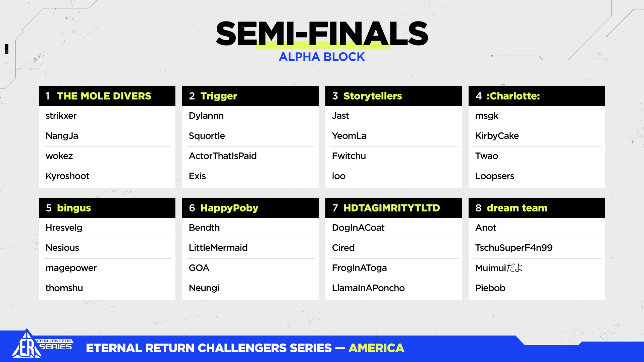Click THE MOLE DIVERS team header

(104, 96)
